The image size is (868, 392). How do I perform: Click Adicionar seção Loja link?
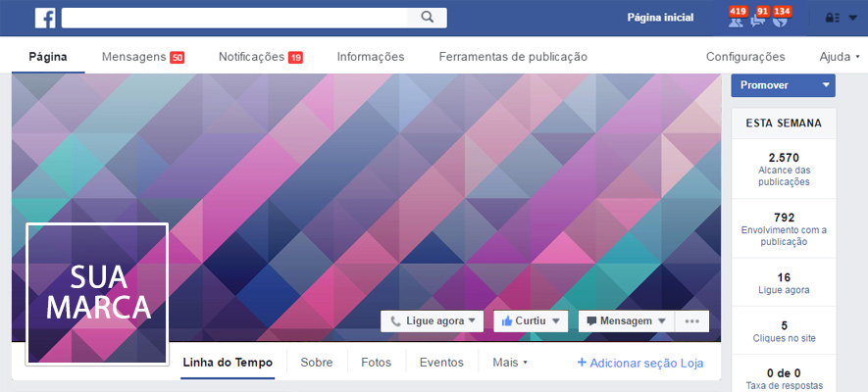(640, 363)
